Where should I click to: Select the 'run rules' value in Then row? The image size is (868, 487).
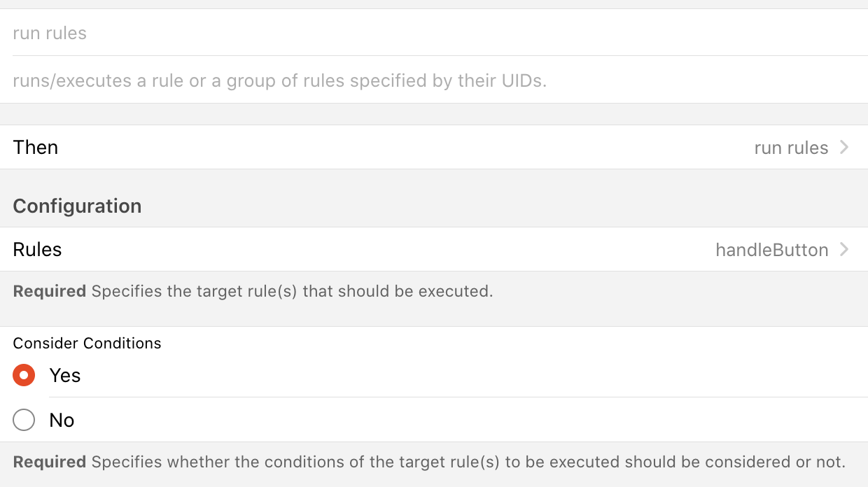791,148
